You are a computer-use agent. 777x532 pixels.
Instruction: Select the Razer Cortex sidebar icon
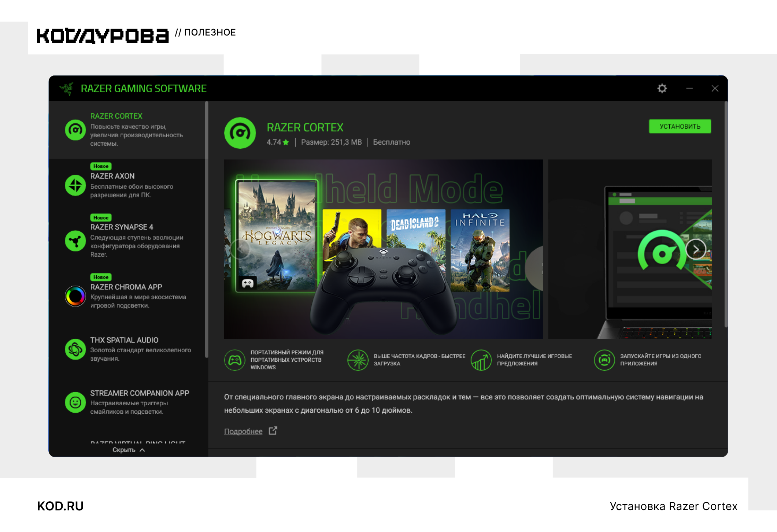click(x=75, y=130)
